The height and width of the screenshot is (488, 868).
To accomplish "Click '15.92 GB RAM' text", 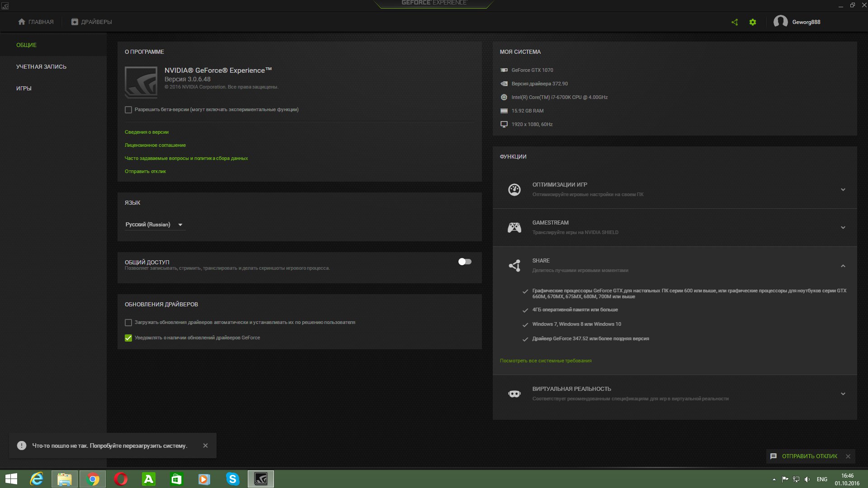I will pyautogui.click(x=527, y=111).
